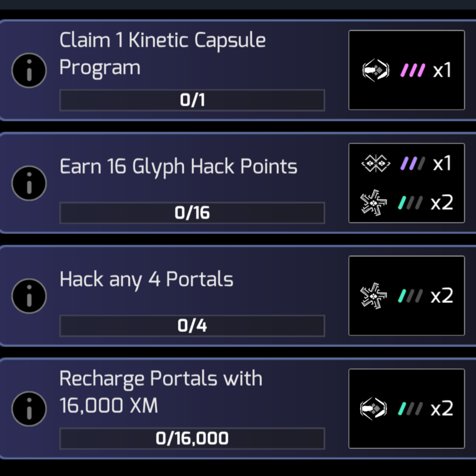Tap info icon beside Hack any 4 Portals
The height and width of the screenshot is (476, 476).
pos(29,296)
